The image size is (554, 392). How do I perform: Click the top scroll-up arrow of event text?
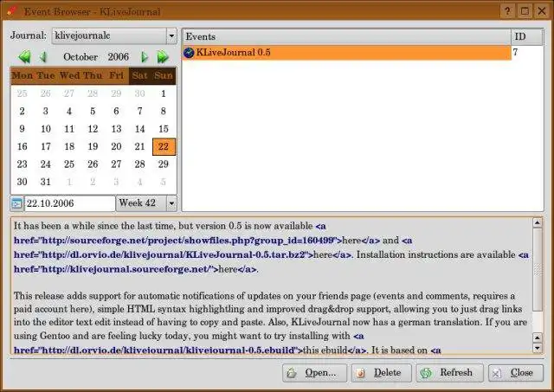[x=537, y=222]
